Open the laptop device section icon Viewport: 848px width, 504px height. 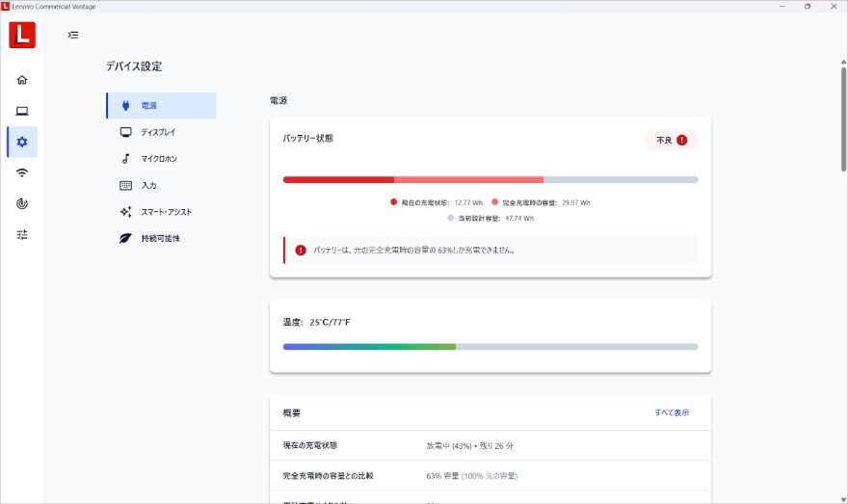(x=22, y=111)
